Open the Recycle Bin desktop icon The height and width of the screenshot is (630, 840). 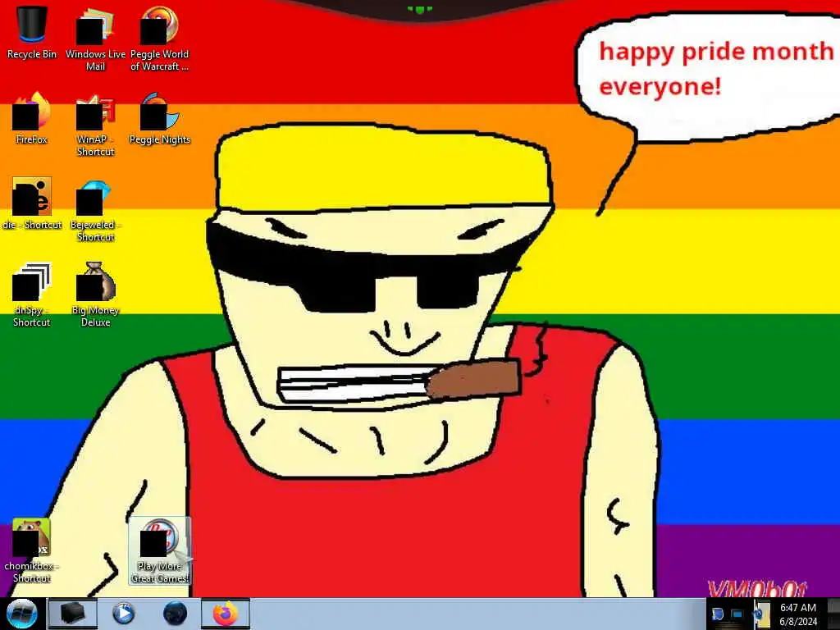32,32
